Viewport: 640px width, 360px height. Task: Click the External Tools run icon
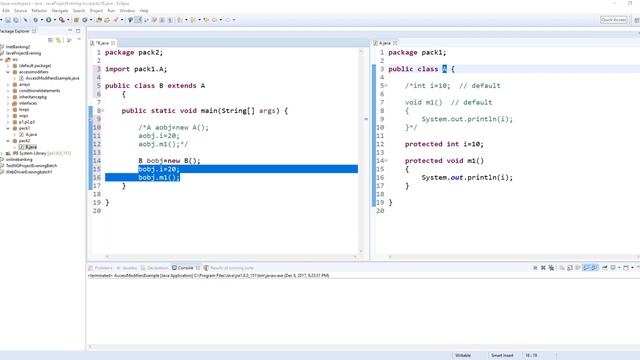[x=62, y=20]
